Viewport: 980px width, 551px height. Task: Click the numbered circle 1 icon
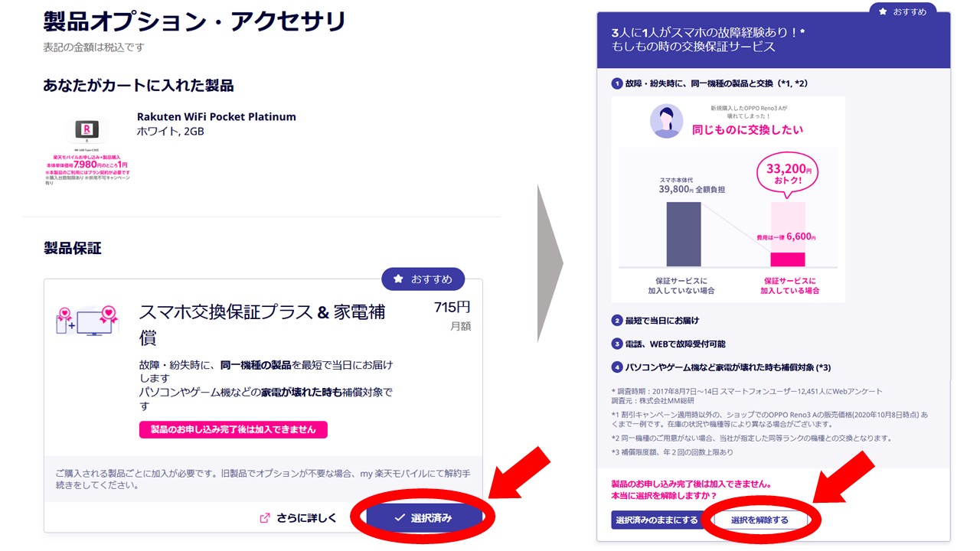(617, 83)
